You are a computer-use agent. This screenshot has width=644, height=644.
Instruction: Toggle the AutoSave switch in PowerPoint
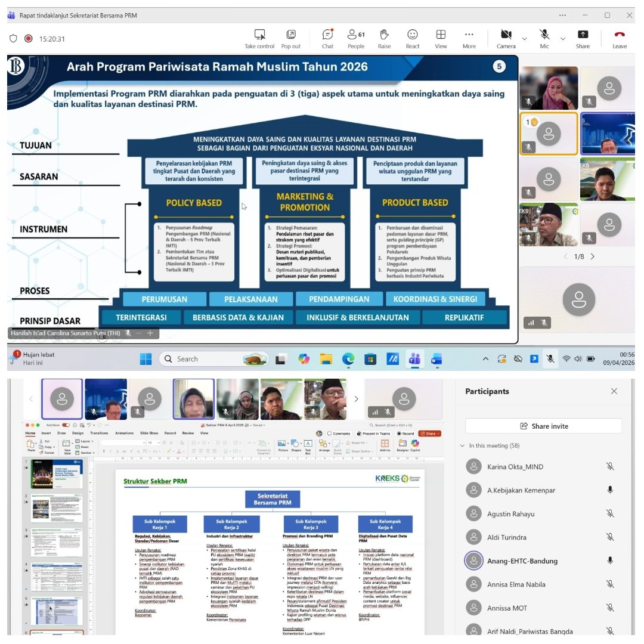66,425
